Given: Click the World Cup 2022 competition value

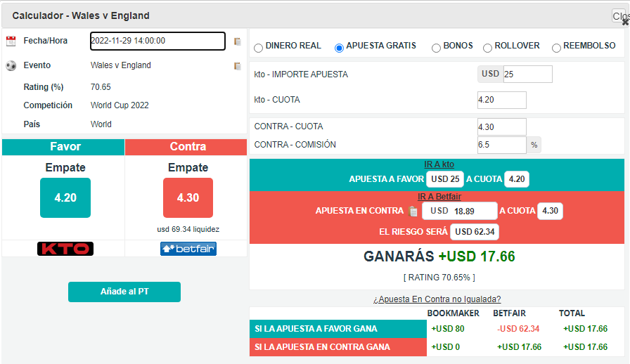Looking at the screenshot, I should pyautogui.click(x=120, y=105).
